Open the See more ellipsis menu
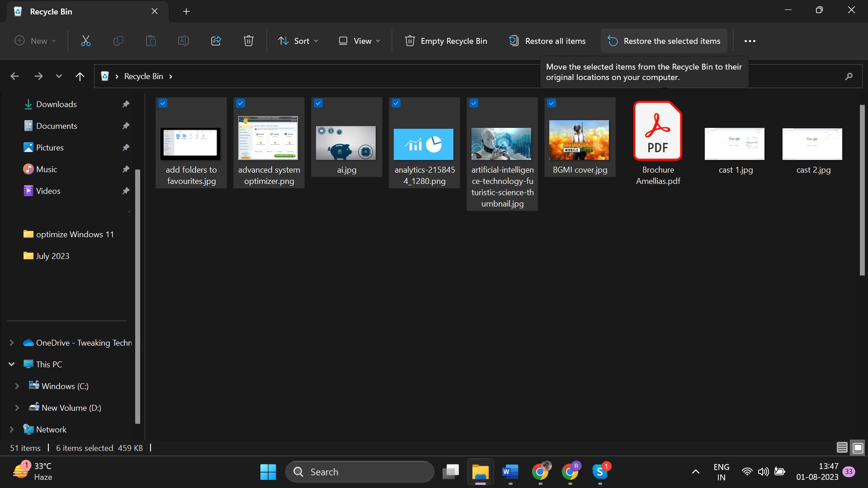This screenshot has height=488, width=868. 750,41
